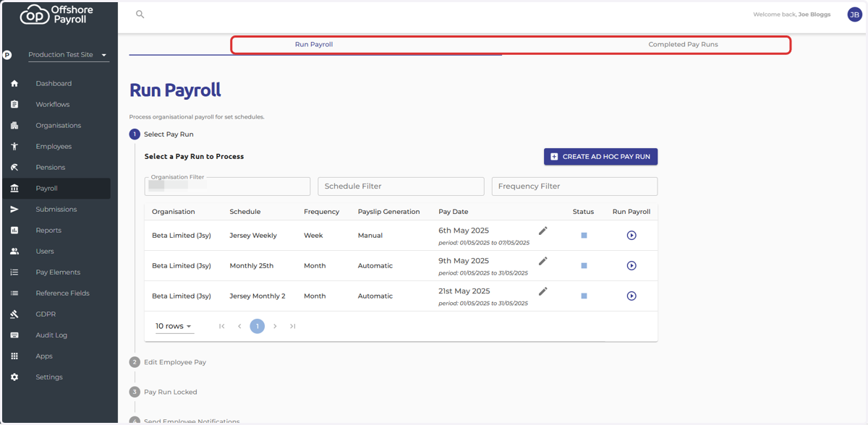Open the Frequency Filter dropdown

click(574, 186)
